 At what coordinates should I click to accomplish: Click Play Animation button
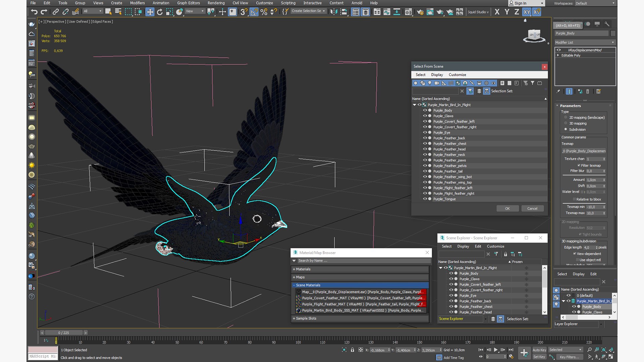[496, 350]
